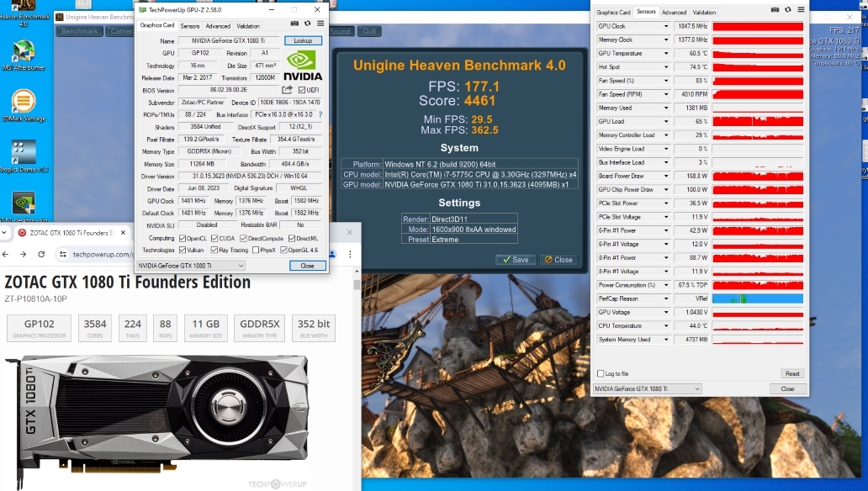The width and height of the screenshot is (868, 491).
Task: Open browser tab search chevron
Action: pyautogui.click(x=4, y=233)
